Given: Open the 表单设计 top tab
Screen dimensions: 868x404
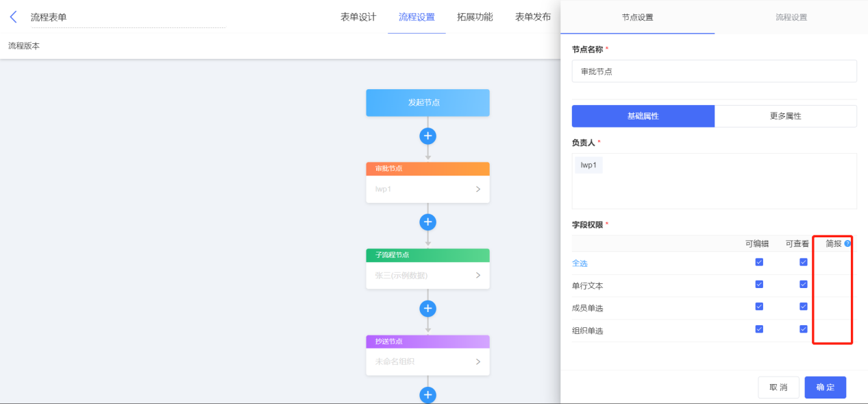Looking at the screenshot, I should tap(358, 17).
